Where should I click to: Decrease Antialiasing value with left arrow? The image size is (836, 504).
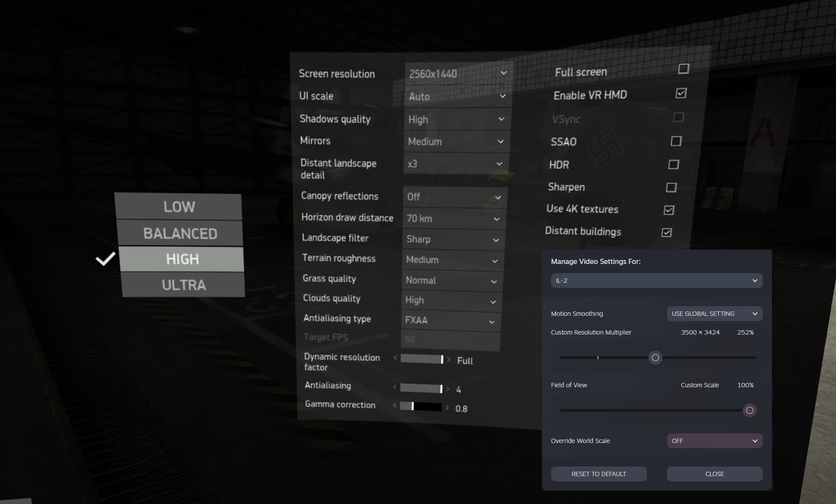click(x=395, y=387)
